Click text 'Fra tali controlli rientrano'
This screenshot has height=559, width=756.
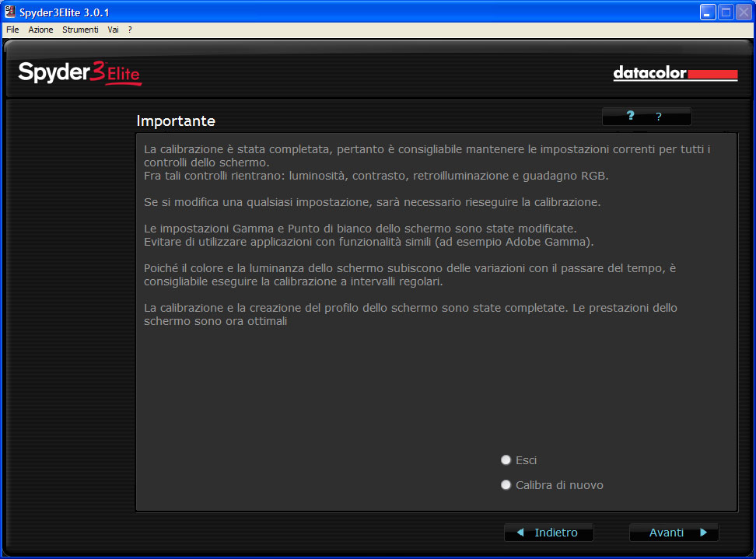(x=215, y=176)
